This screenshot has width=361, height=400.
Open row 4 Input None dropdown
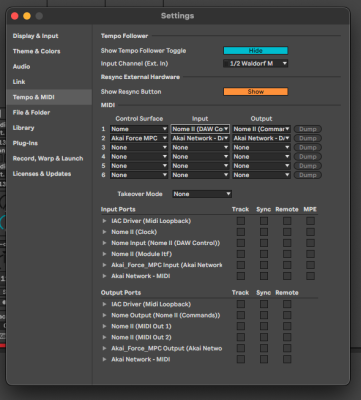[200, 157]
